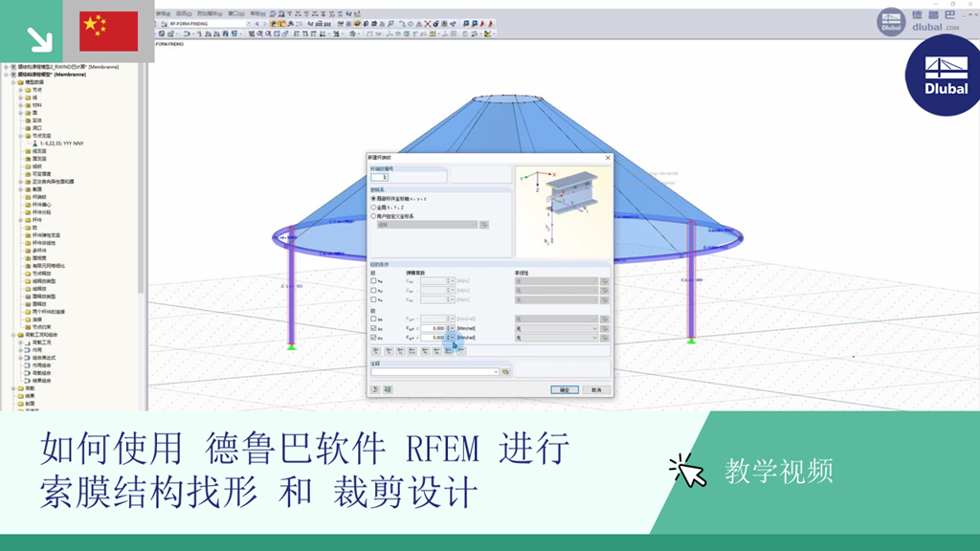Screen dimensions: 980x551
Task: Expand the 材料 tree node
Action: point(21,105)
